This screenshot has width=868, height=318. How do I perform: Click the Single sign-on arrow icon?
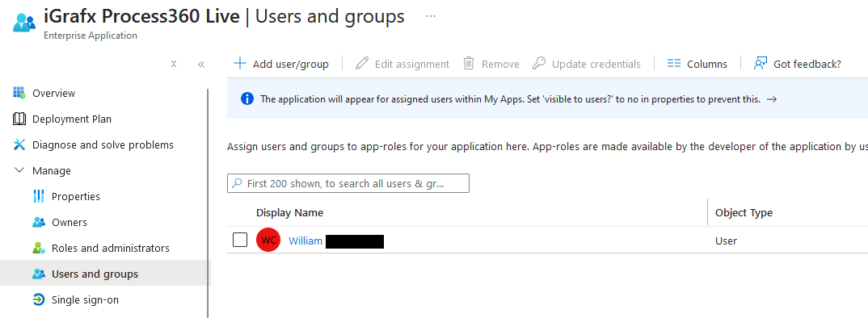point(39,299)
